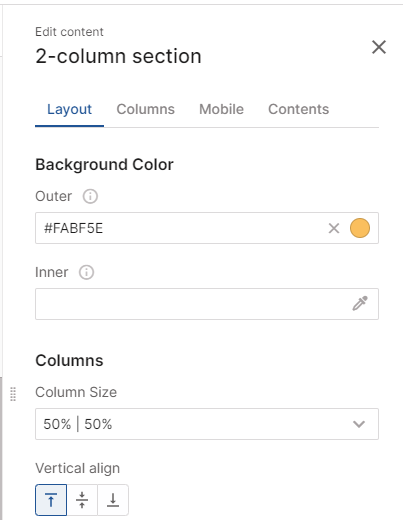
Task: Clear the Outer background color value
Action: pyautogui.click(x=334, y=228)
